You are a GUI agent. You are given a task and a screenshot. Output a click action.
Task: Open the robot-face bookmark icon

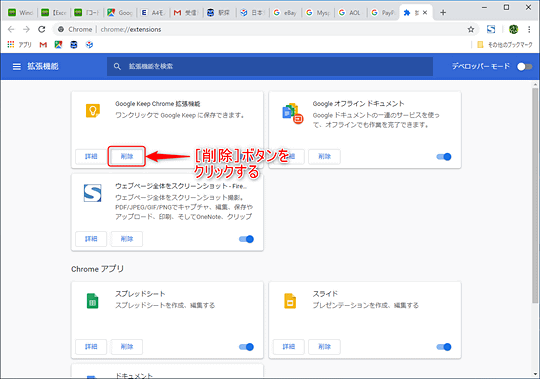[74, 44]
